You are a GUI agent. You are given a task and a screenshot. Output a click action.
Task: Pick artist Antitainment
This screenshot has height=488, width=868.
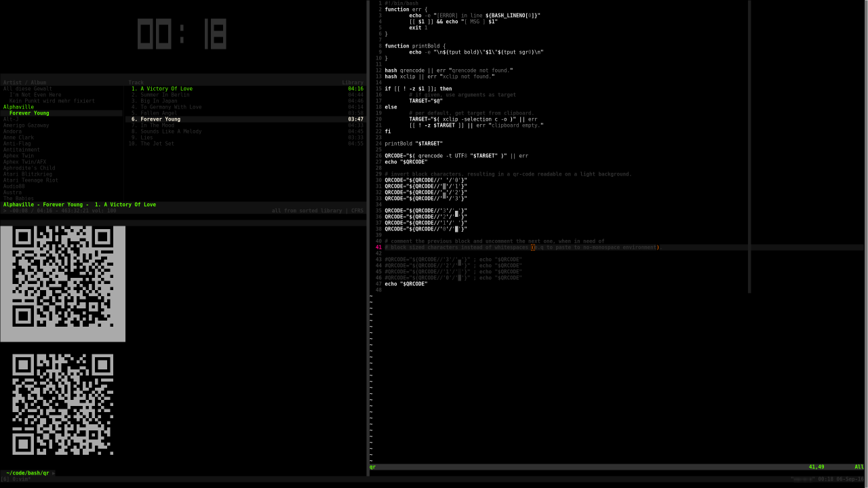(x=22, y=150)
